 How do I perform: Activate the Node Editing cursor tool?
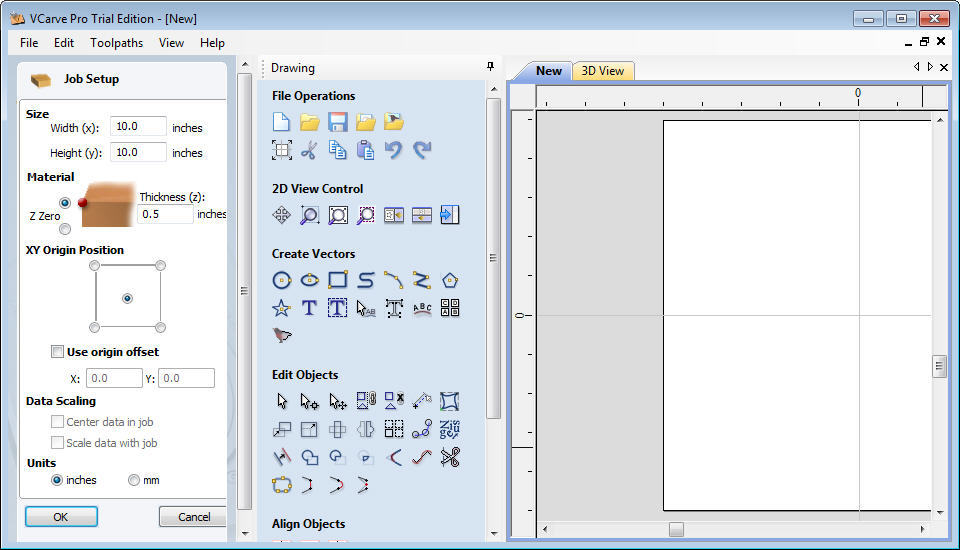[x=310, y=401]
